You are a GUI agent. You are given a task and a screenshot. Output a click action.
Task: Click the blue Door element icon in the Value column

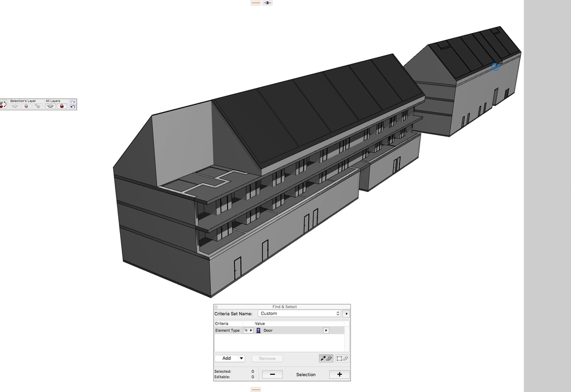tap(258, 330)
